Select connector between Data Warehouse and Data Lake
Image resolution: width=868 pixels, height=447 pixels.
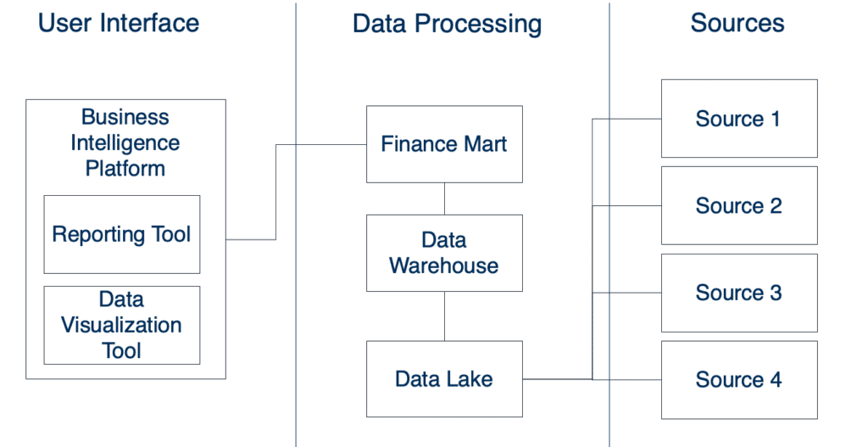coord(444,316)
